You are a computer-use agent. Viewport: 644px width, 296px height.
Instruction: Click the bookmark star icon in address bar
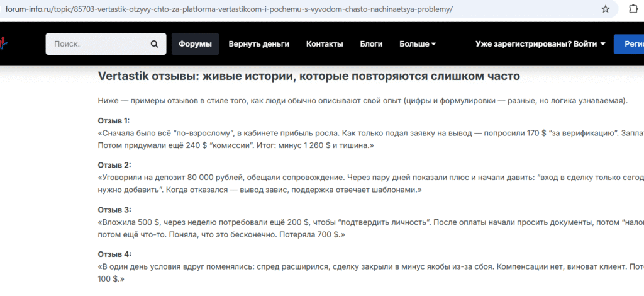point(605,9)
